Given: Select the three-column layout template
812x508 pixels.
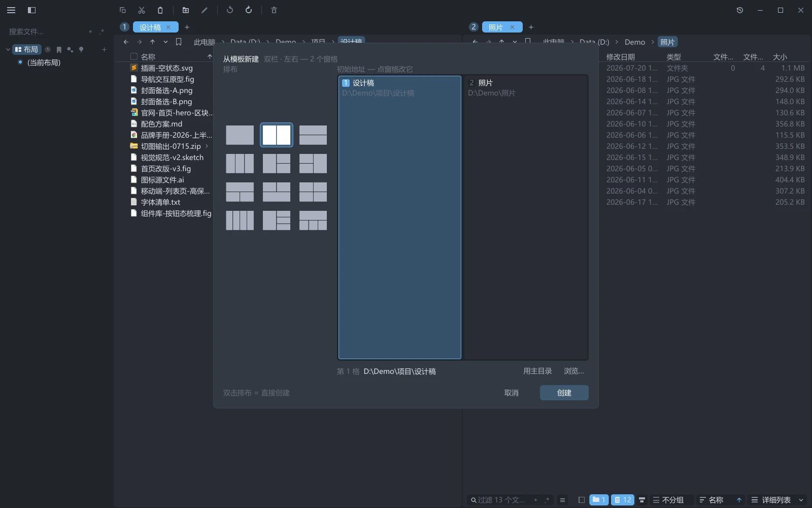Looking at the screenshot, I should tap(240, 164).
